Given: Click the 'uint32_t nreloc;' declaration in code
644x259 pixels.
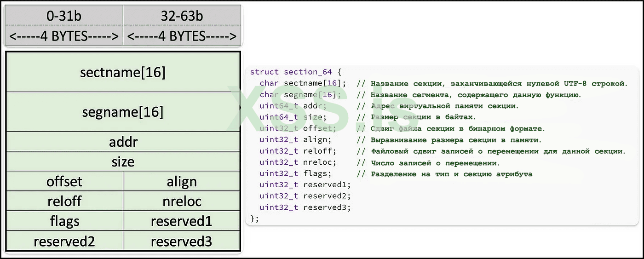Looking at the screenshot, I should (298, 162).
